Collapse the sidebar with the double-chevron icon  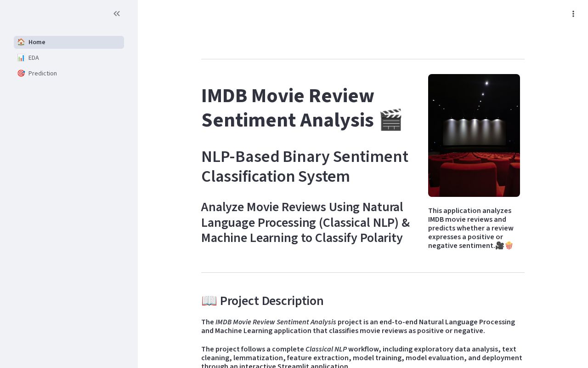click(117, 14)
